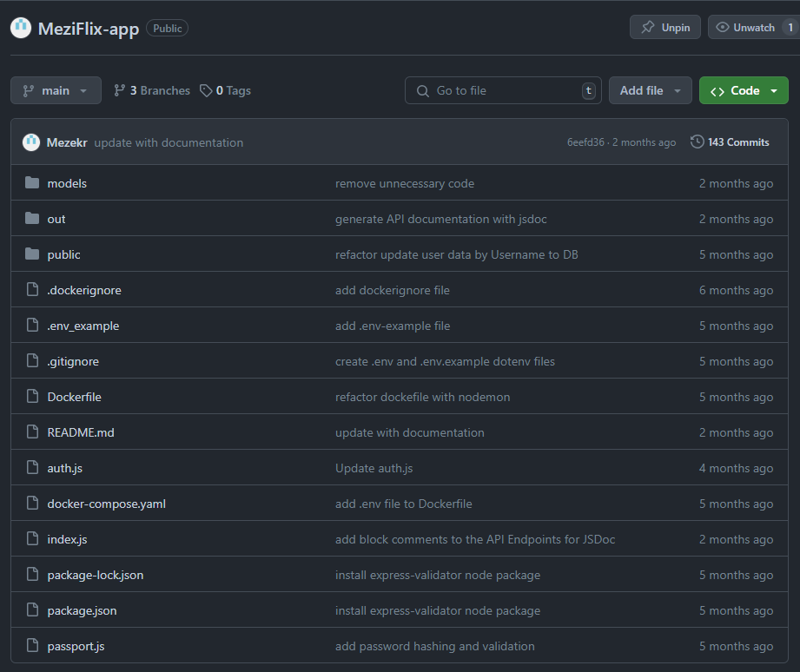Viewport: 800px width, 672px height.
Task: Open the index.js file
Action: (67, 539)
